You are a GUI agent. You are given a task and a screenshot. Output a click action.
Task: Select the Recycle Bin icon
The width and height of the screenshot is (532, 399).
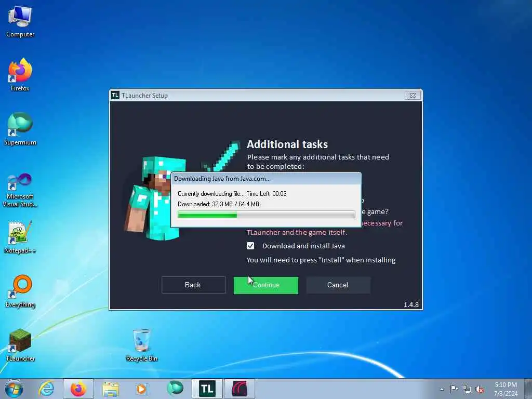click(141, 345)
